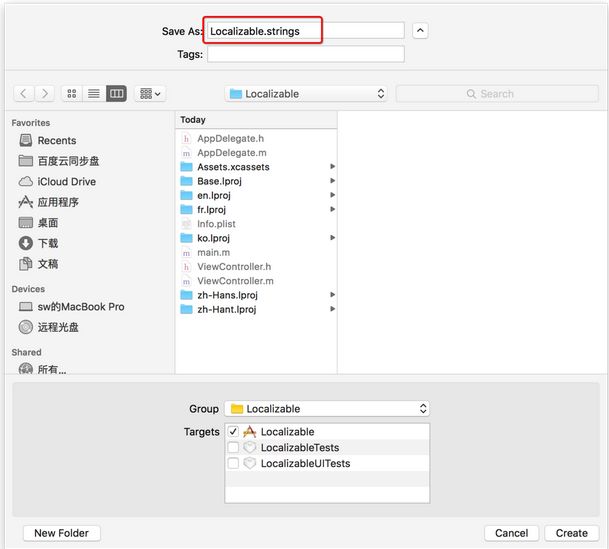
Task: Open 应用程序 in the sidebar
Action: pyautogui.click(x=49, y=202)
